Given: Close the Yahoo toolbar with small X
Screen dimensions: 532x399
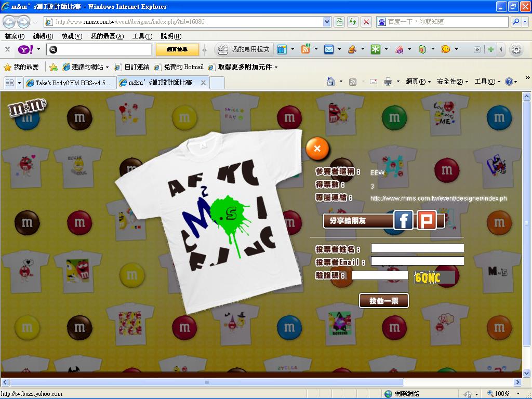Looking at the screenshot, I should 7,49.
